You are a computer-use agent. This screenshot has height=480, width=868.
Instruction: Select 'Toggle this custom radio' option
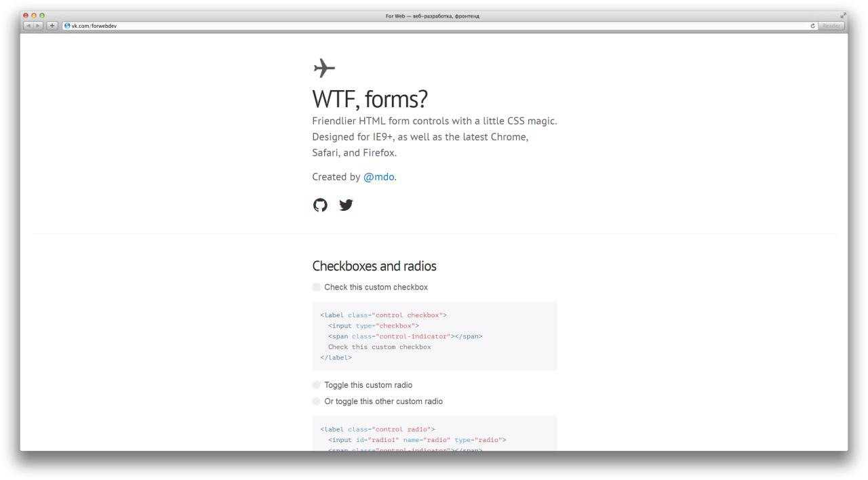pyautogui.click(x=317, y=384)
